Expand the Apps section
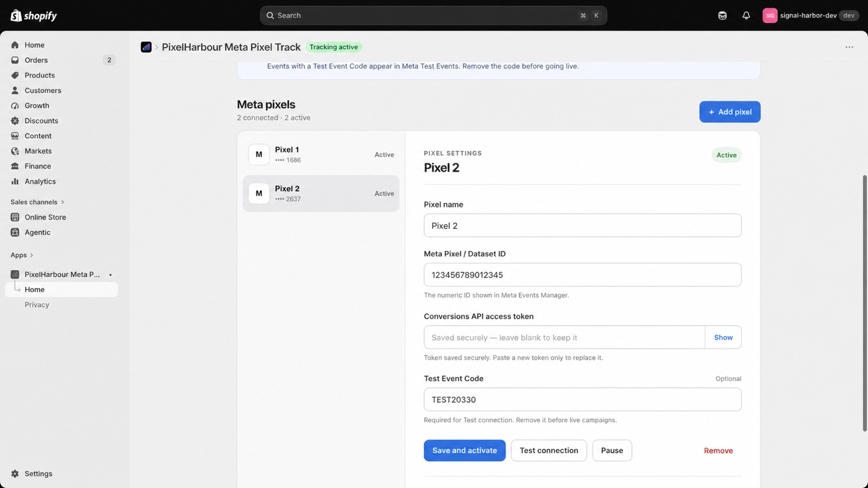The image size is (868, 488). pyautogui.click(x=22, y=255)
